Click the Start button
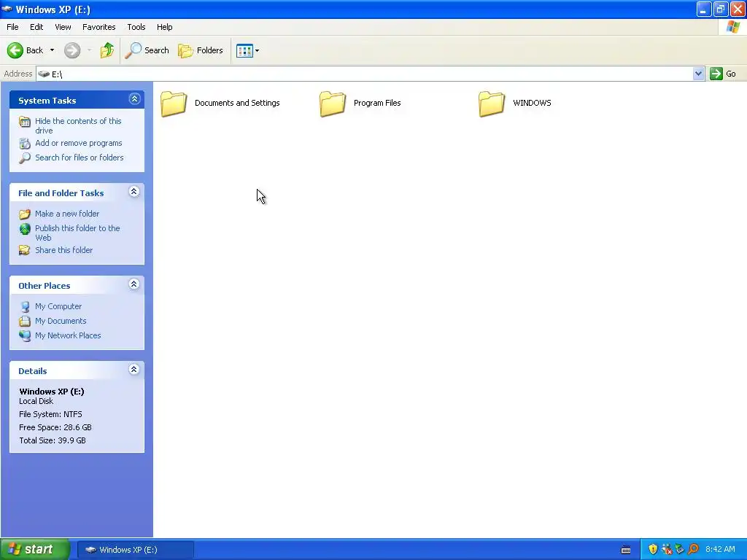 coord(35,550)
